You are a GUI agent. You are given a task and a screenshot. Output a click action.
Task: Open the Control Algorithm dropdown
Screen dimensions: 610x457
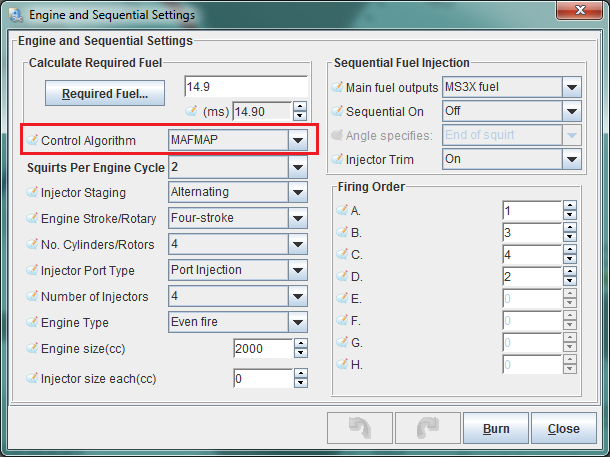click(x=297, y=140)
